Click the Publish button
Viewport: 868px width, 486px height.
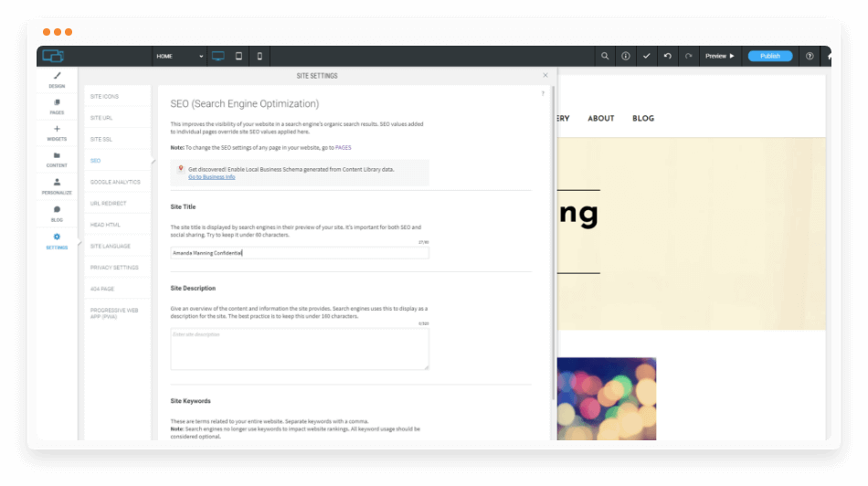[x=770, y=56]
